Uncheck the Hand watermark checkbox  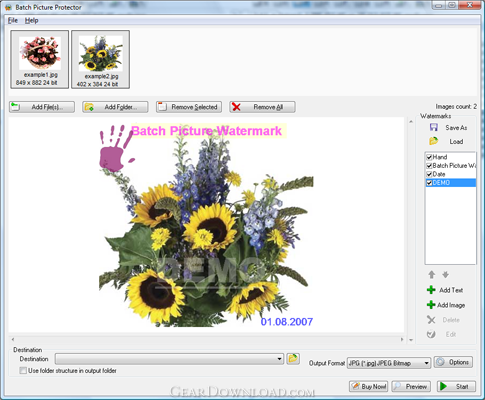[x=429, y=157]
